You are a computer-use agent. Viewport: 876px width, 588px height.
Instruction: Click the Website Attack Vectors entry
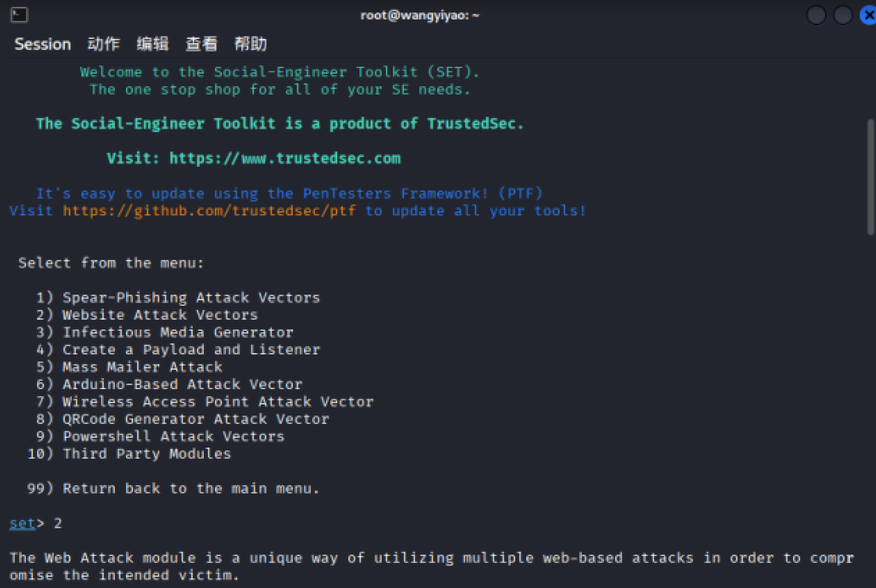[x=160, y=315]
